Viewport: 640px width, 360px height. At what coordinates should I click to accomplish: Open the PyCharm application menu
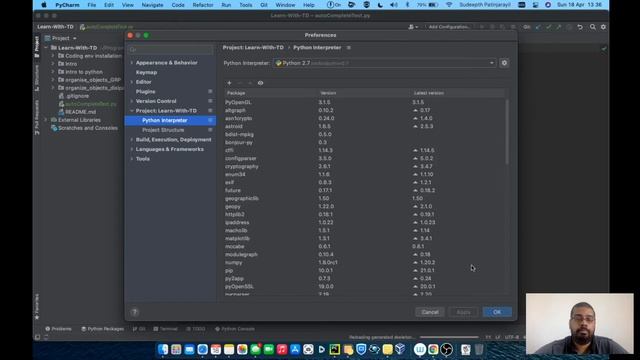pyautogui.click(x=67, y=5)
